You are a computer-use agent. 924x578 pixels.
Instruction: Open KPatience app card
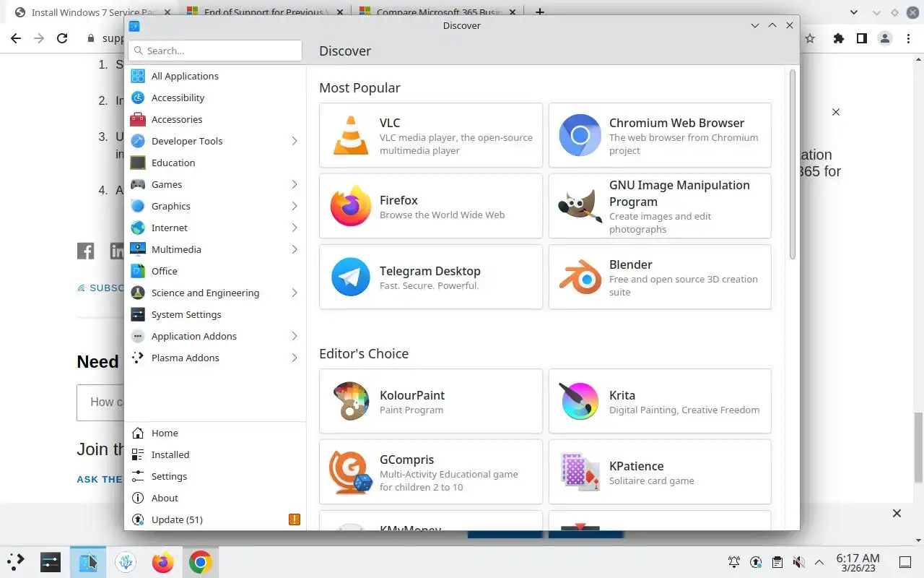tap(660, 472)
